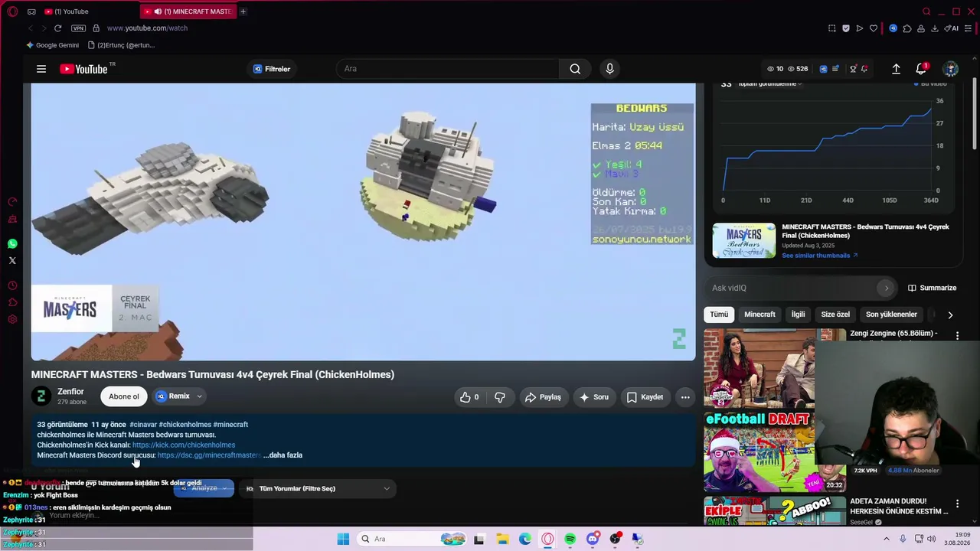980x551 pixels.
Task: Open YouTube notifications bell
Action: click(921, 69)
